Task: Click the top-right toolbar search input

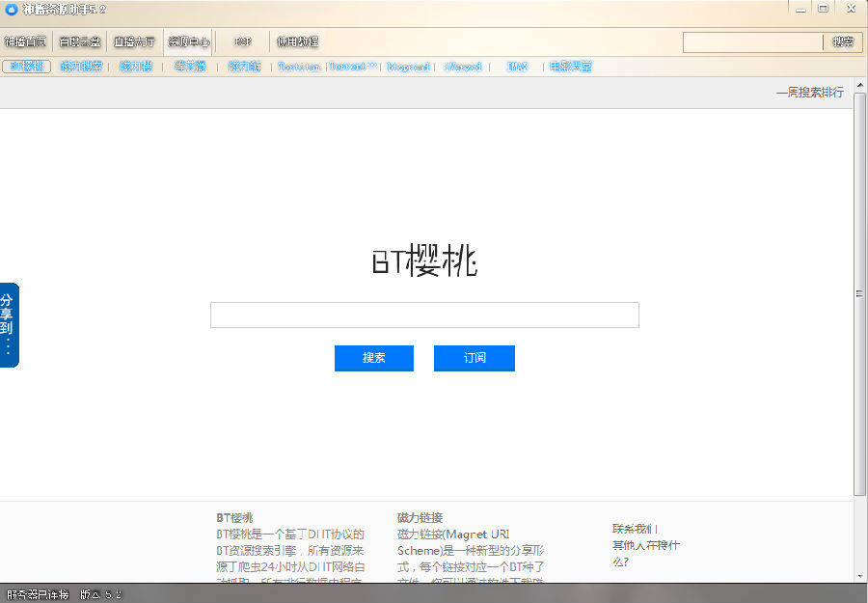Action: pyautogui.click(x=752, y=42)
